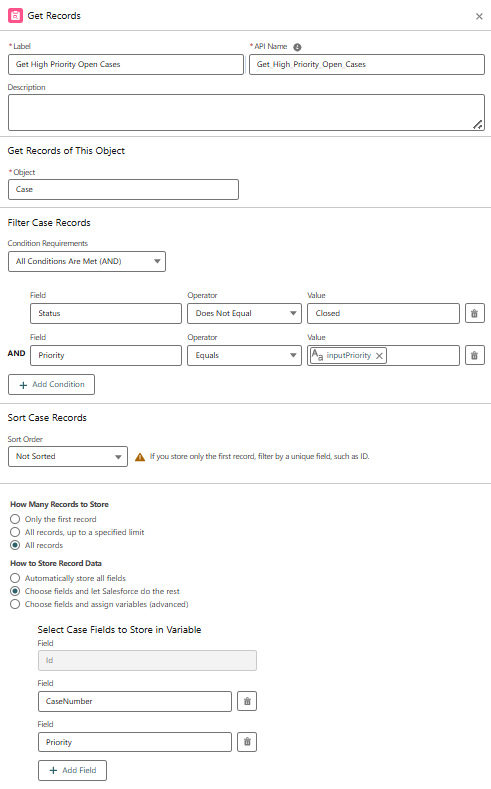Click the Filter Case Records heading

click(x=49, y=223)
